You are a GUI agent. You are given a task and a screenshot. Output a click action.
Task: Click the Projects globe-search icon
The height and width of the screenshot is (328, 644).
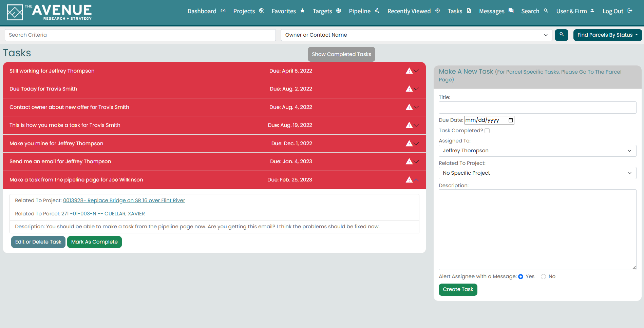pos(262,11)
